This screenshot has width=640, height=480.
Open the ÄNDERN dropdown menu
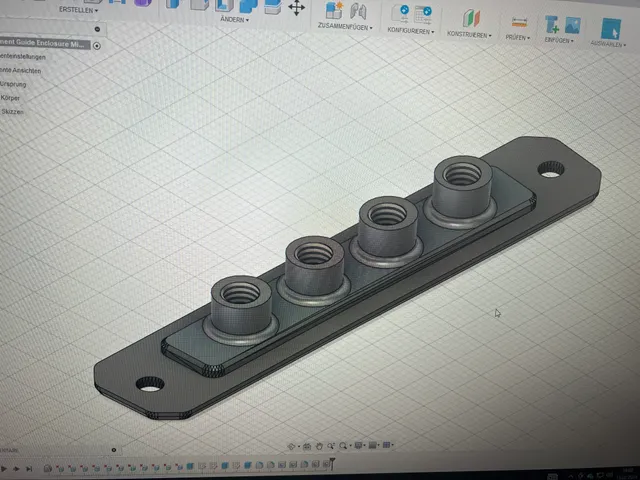click(x=234, y=19)
